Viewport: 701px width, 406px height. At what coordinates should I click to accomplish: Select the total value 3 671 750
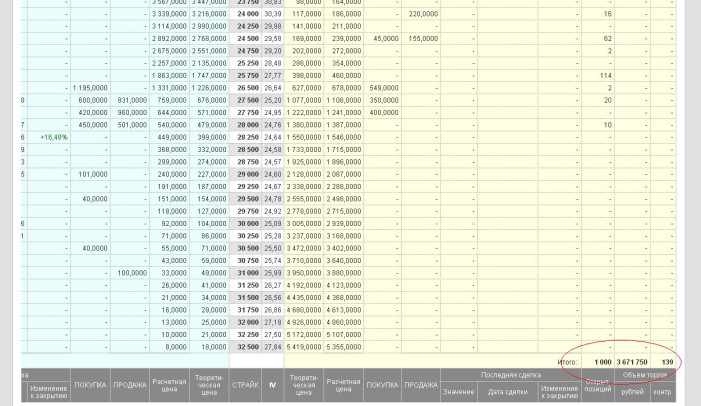coord(632,362)
